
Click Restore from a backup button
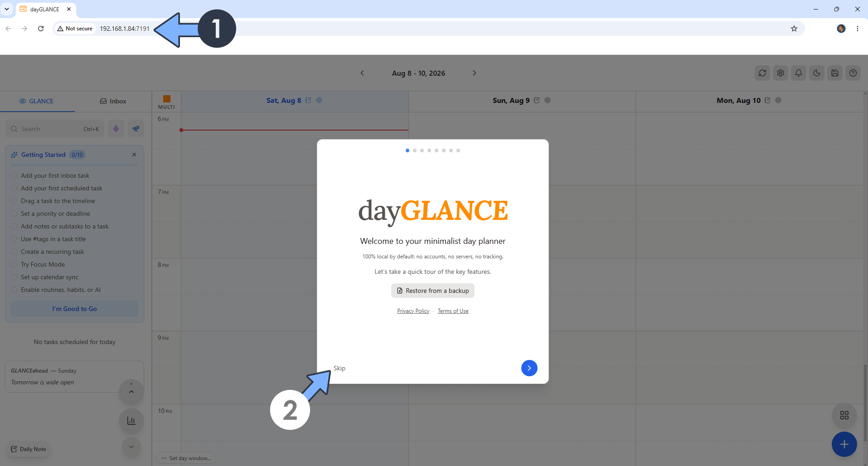433,291
